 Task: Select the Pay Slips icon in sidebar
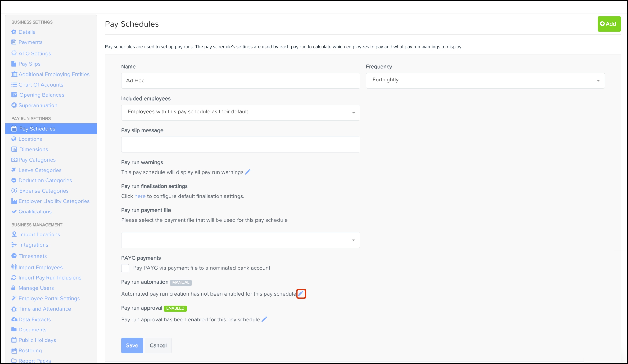[14, 64]
